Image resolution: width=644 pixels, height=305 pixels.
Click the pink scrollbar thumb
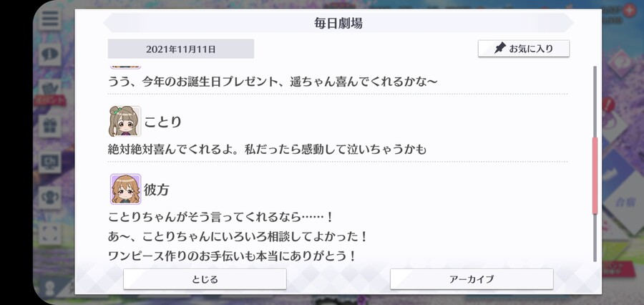(x=595, y=175)
